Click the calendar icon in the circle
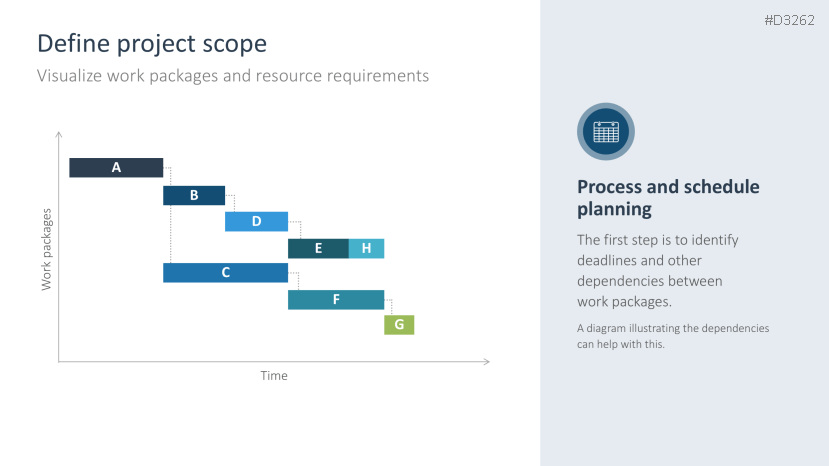This screenshot has height=466, width=829. pos(606,132)
